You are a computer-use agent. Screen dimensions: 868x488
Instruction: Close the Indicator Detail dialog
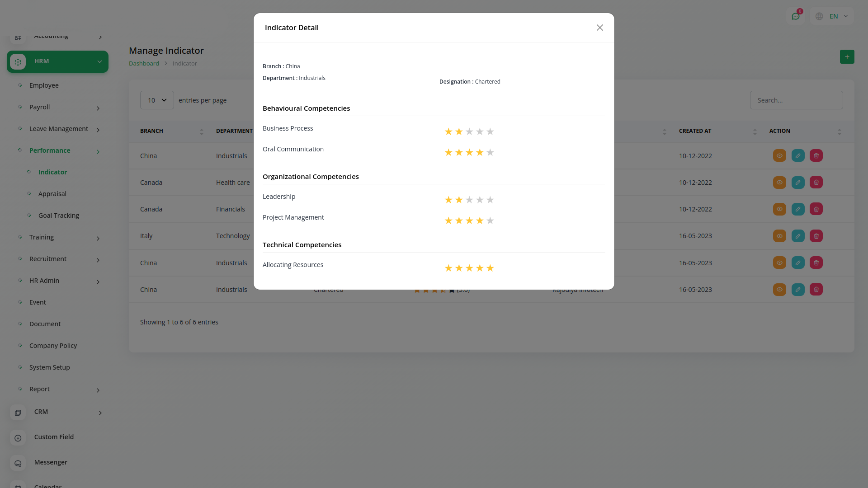point(599,28)
